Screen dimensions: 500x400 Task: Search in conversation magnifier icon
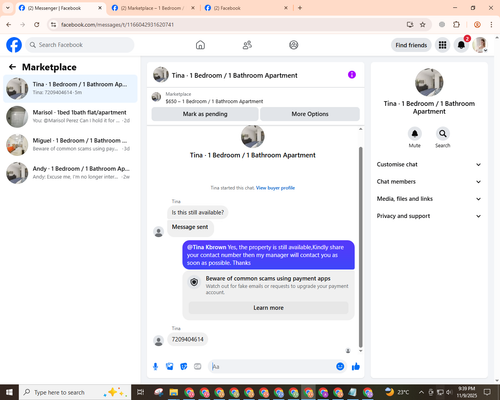[x=443, y=134]
